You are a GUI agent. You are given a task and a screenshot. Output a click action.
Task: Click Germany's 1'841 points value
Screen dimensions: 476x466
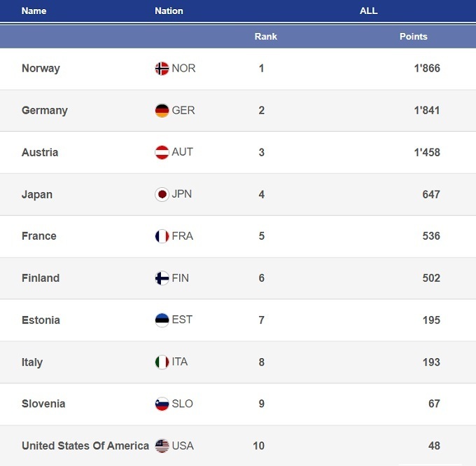[x=426, y=111]
